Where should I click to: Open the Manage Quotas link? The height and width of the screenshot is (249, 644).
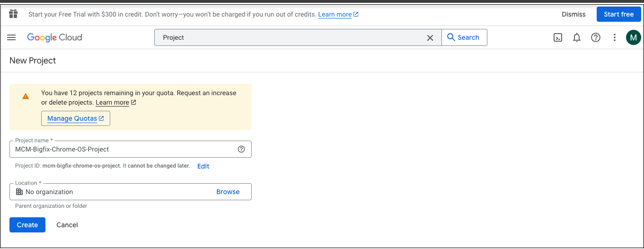76,118
